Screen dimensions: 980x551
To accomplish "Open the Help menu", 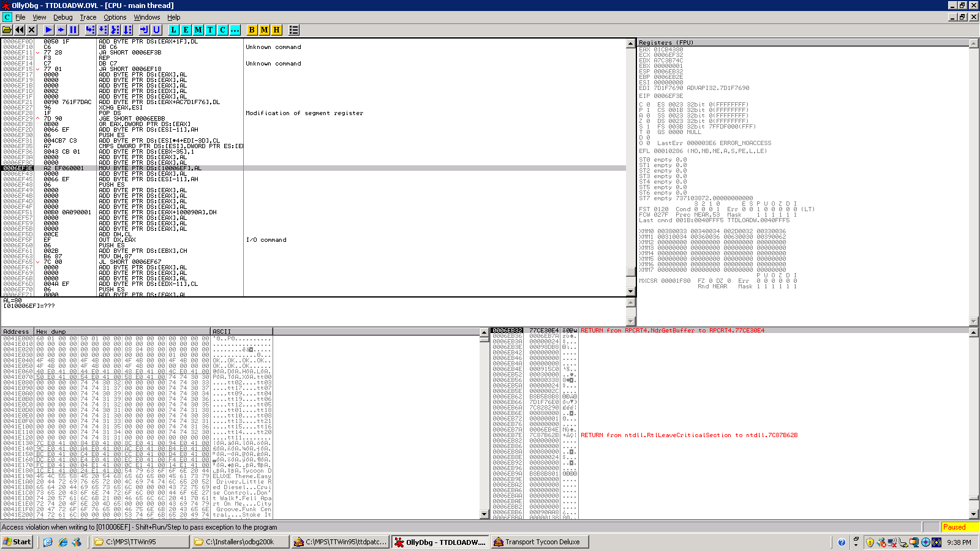I will tap(174, 17).
